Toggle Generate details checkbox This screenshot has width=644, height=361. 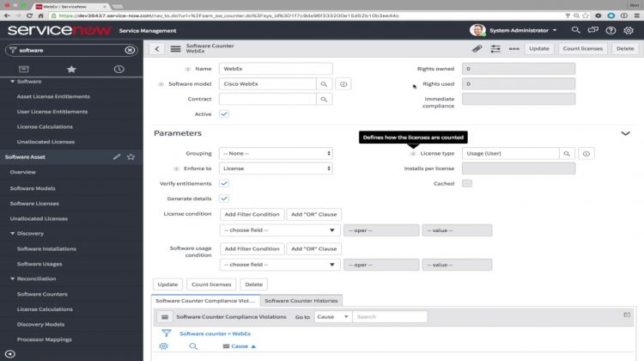[x=224, y=199]
